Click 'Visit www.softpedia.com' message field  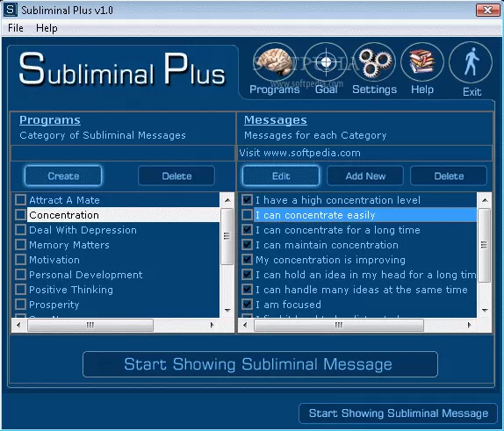point(364,153)
